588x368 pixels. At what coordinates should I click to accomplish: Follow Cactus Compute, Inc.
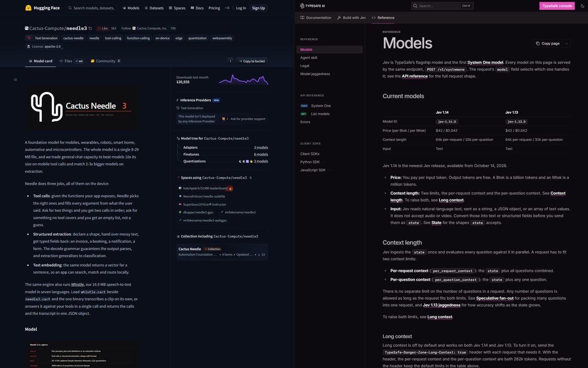[x=126, y=28]
